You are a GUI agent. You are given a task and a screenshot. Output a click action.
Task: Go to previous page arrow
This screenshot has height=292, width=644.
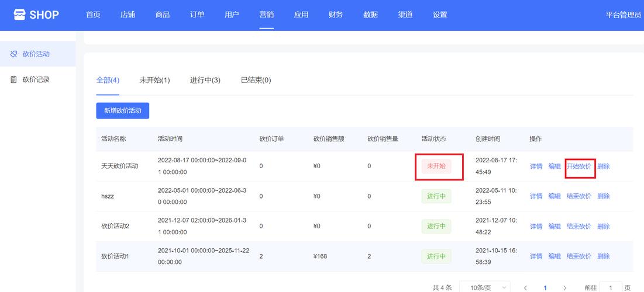(525, 288)
